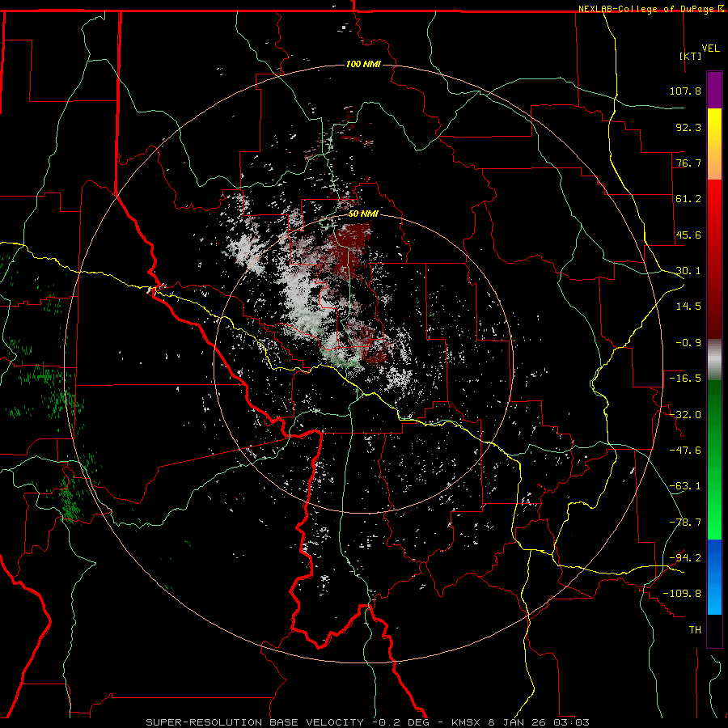Select the 61.2 velocity scale value

coord(688,199)
